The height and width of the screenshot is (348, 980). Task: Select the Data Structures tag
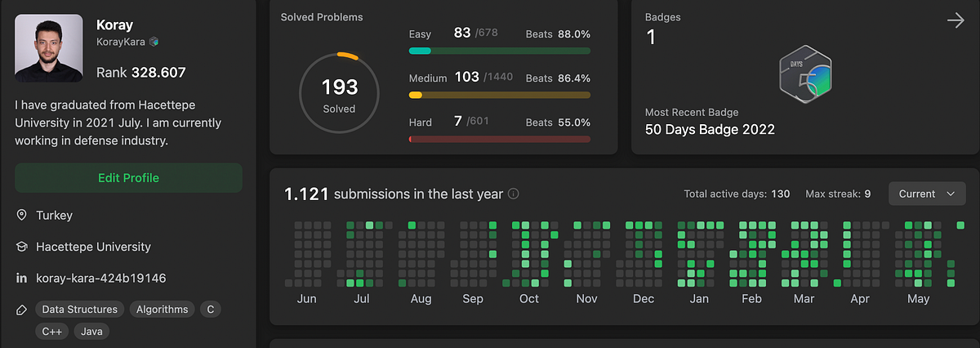(81, 310)
